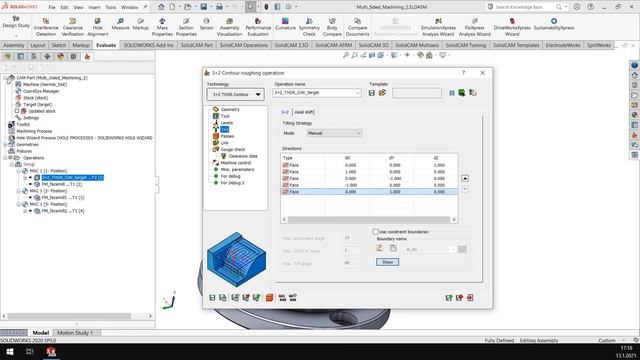Viewport: 640px width, 360px height.
Task: Launch SimulationXpress Analysis Wizard
Action: point(438,27)
